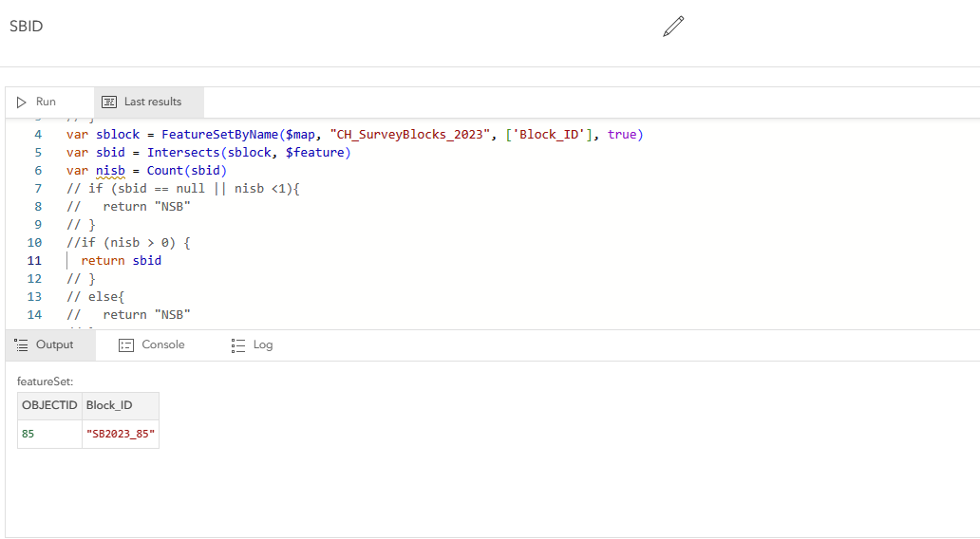The height and width of the screenshot is (539, 980).
Task: Click line number 4 in gutter
Action: (38, 135)
